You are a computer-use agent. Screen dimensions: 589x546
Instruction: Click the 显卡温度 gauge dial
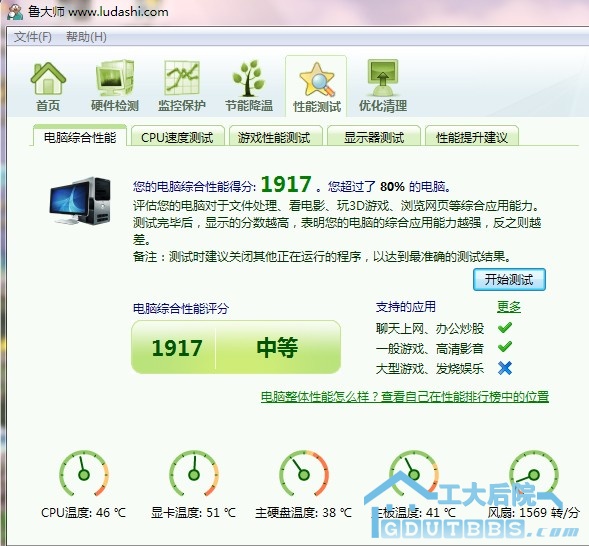tap(194, 474)
